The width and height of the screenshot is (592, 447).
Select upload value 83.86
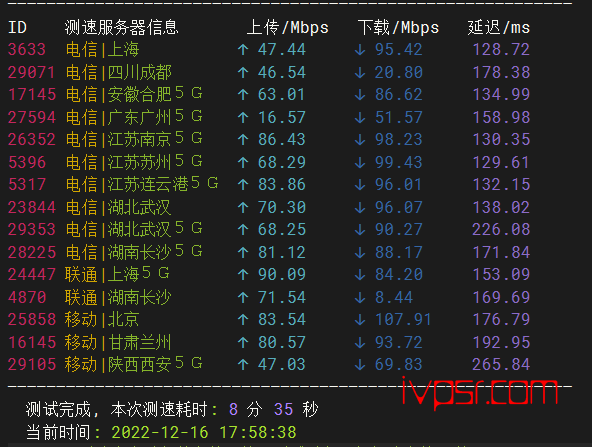tap(282, 185)
